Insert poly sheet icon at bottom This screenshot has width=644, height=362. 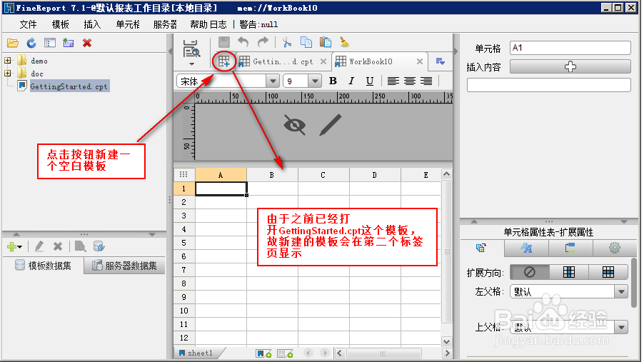pyautogui.click(x=285, y=353)
